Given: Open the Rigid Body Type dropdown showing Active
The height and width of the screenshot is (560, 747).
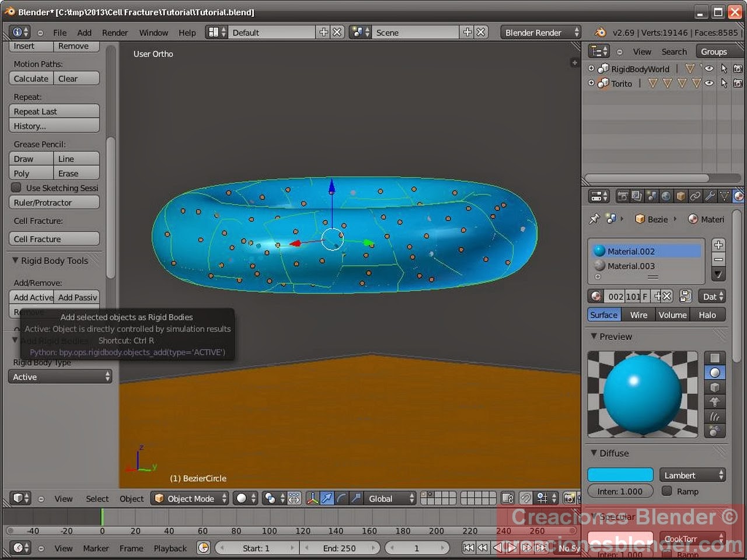Looking at the screenshot, I should coord(60,376).
